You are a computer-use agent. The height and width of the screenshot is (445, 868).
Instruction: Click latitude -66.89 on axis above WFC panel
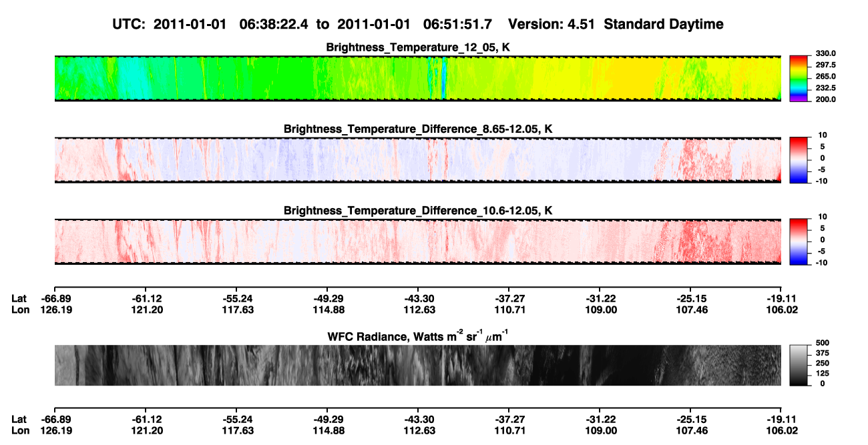click(55, 298)
